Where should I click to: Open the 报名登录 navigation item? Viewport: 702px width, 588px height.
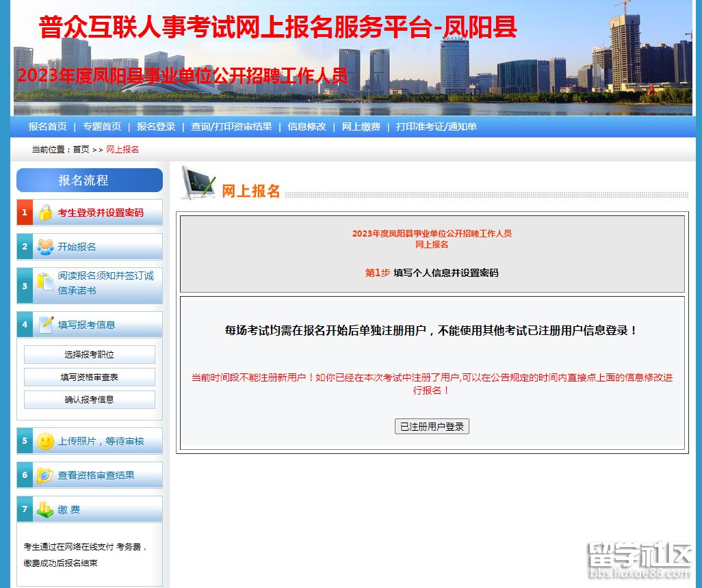tap(156, 126)
